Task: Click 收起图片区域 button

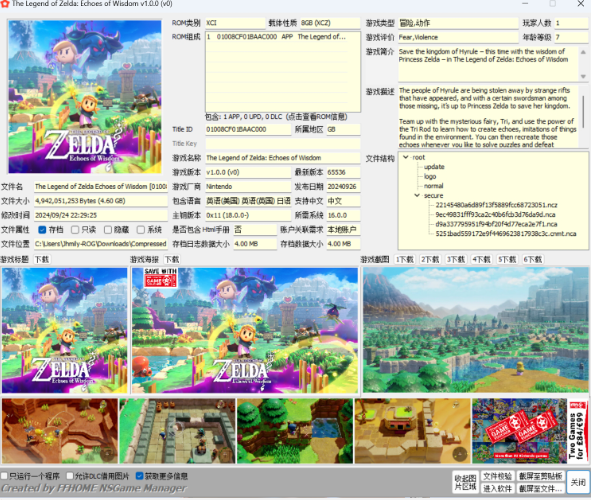Action: 465,482
